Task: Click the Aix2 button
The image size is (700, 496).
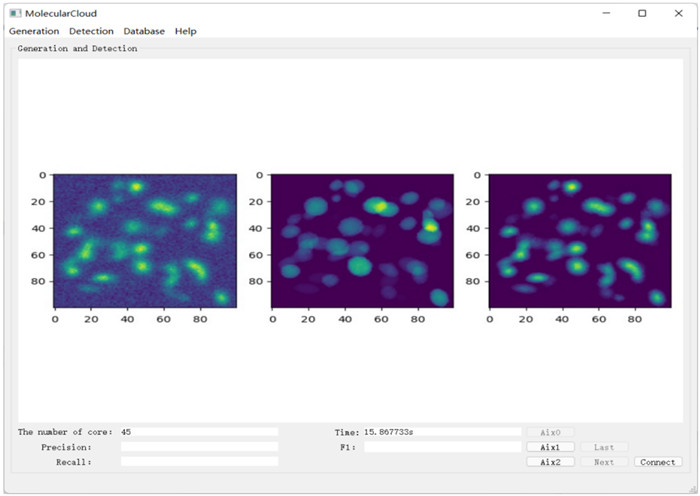Action: coord(550,462)
